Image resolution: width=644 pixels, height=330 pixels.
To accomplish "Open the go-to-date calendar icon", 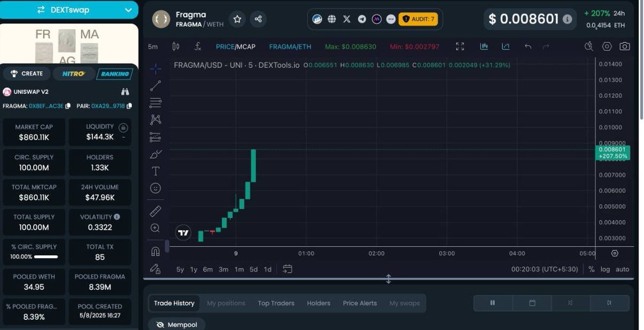I will [288, 269].
